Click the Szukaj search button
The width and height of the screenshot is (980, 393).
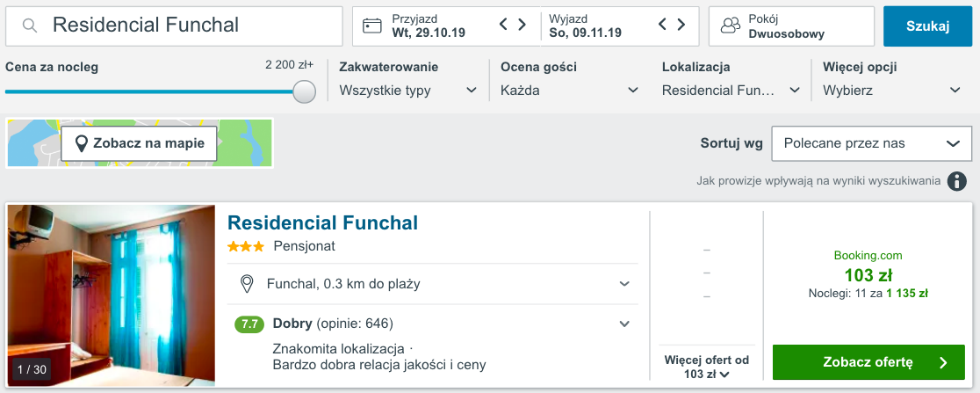928,26
